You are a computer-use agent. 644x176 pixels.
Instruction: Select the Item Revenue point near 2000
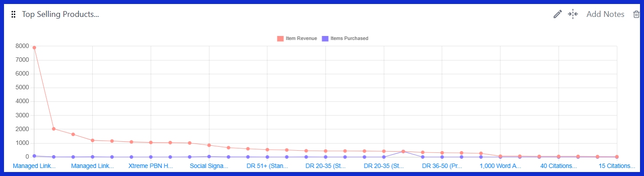[x=53, y=129]
